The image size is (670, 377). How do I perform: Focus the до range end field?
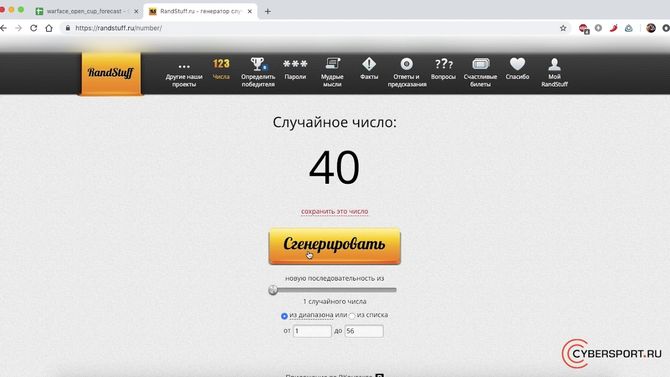click(364, 331)
